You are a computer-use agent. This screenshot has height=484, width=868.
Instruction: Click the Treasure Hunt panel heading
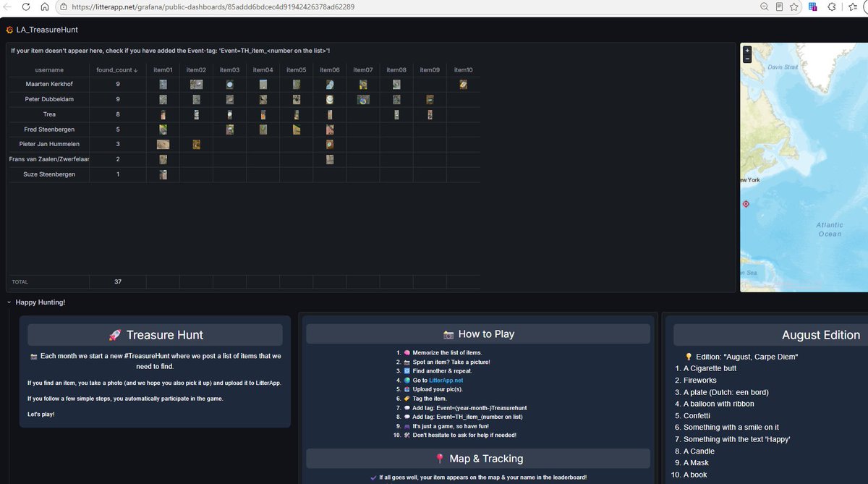coord(165,335)
